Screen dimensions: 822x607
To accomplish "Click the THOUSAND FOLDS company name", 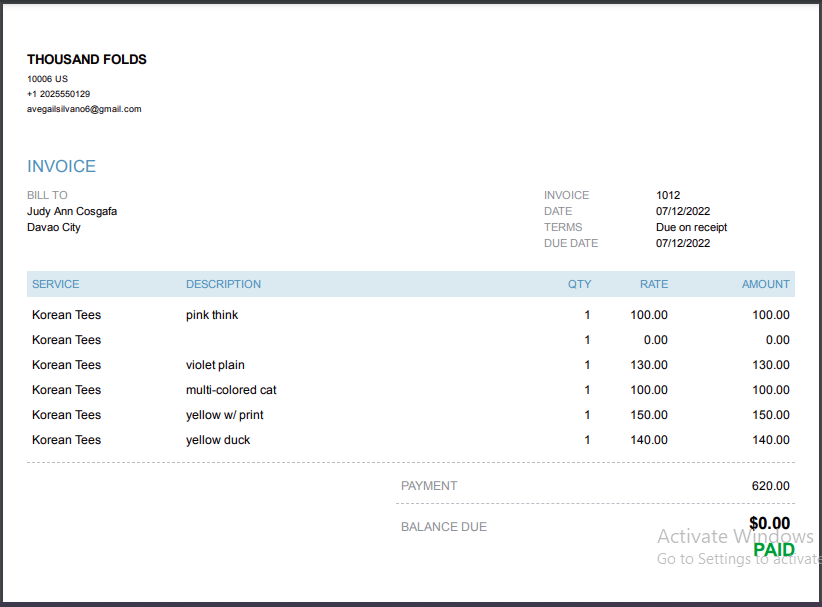I will pos(86,59).
